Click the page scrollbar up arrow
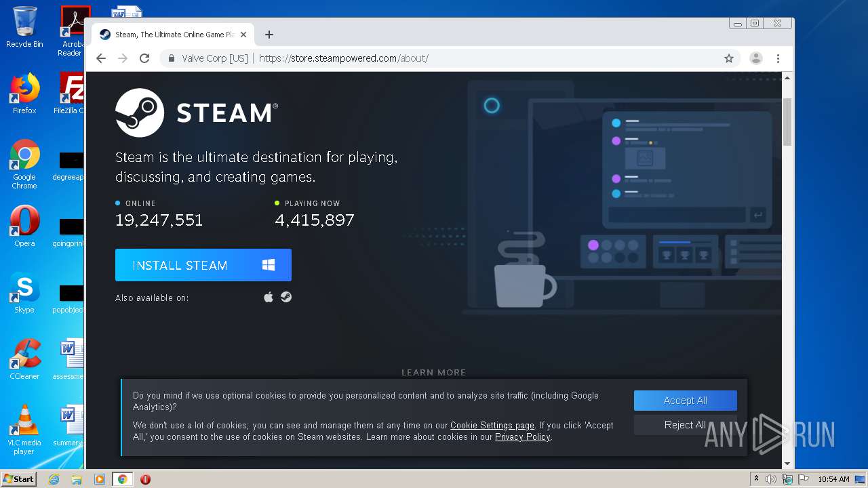Screen dimensions: 868x488 787,78
